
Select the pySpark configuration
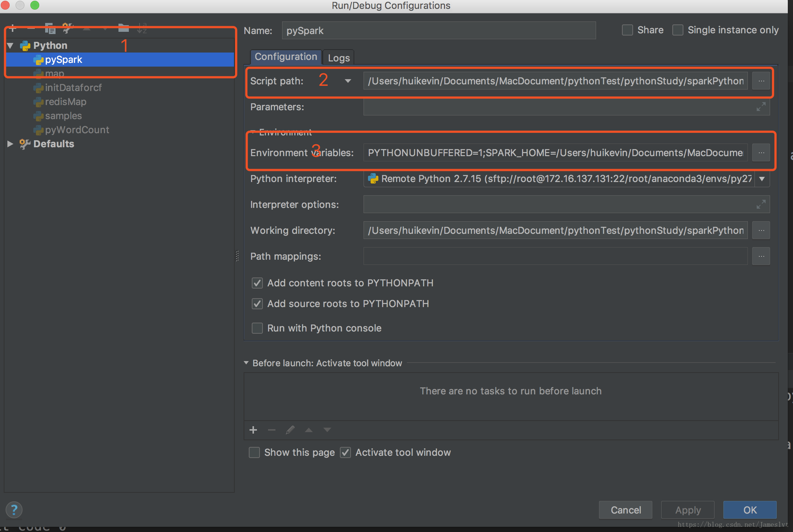pyautogui.click(x=120, y=60)
